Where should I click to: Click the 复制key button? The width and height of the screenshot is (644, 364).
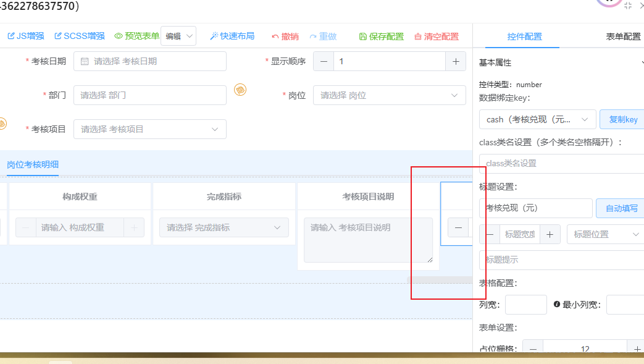click(622, 119)
